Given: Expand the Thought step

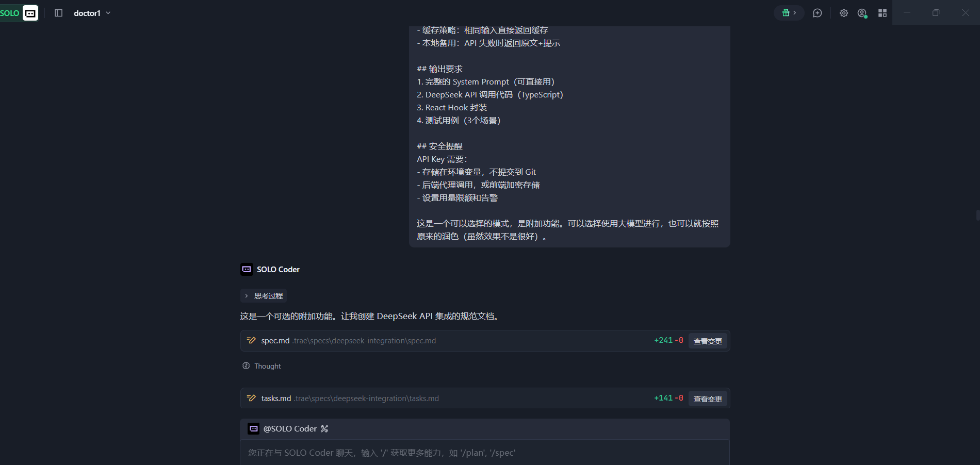Looking at the screenshot, I should coord(262,366).
